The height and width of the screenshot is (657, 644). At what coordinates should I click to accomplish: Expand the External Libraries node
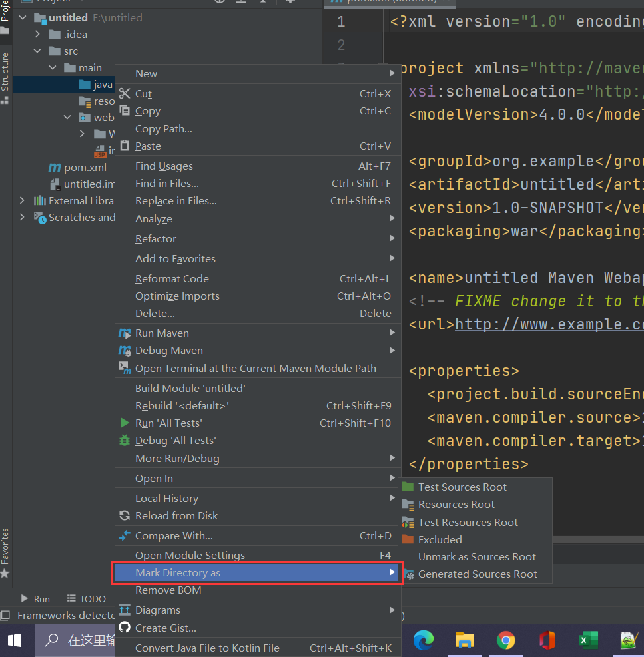(22, 201)
